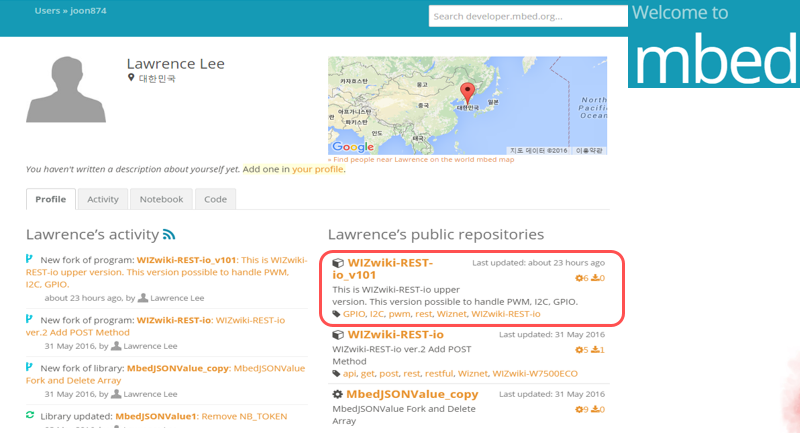
Task: Open the RSS feed icon beside Lawrence's activity
Action: pyautogui.click(x=169, y=235)
